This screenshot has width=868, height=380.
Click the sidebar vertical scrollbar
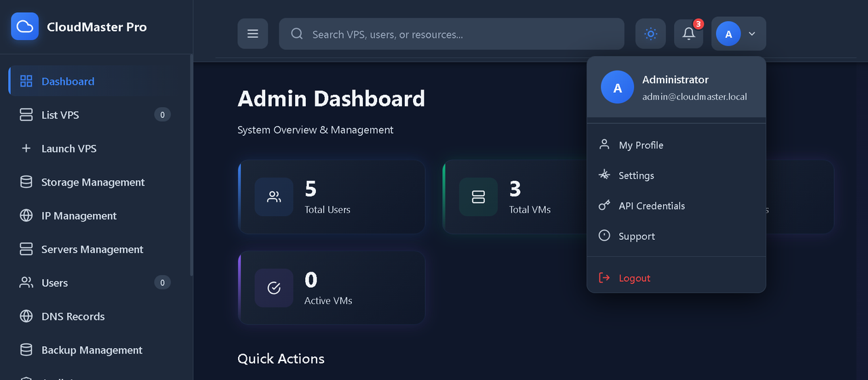tap(191, 165)
